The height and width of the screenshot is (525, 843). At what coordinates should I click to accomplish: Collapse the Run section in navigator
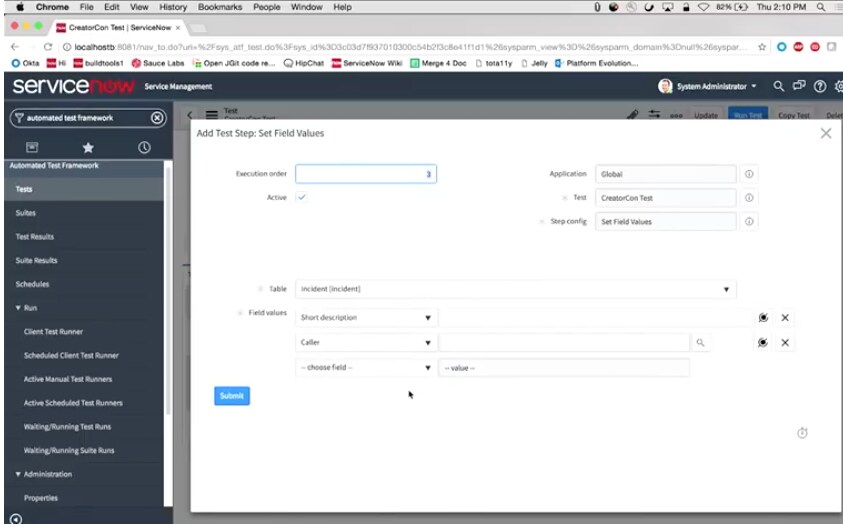click(18, 308)
